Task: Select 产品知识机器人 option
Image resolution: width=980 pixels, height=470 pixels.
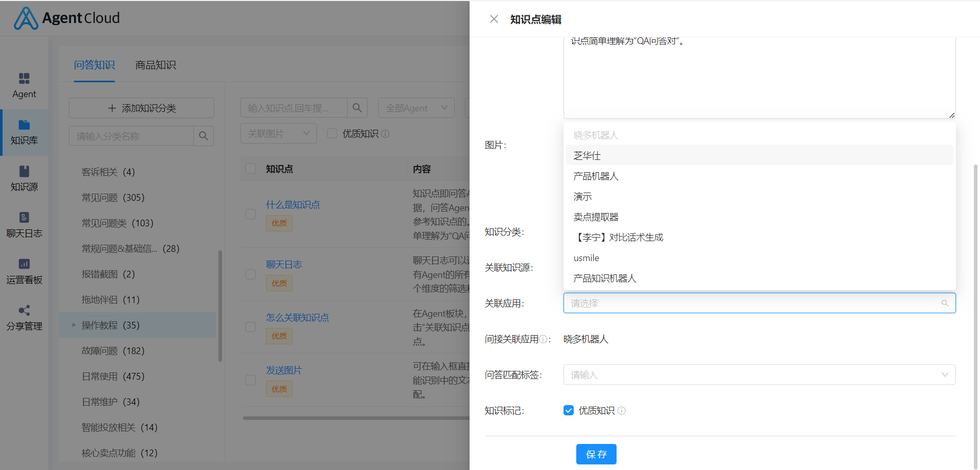Action: [x=759, y=278]
